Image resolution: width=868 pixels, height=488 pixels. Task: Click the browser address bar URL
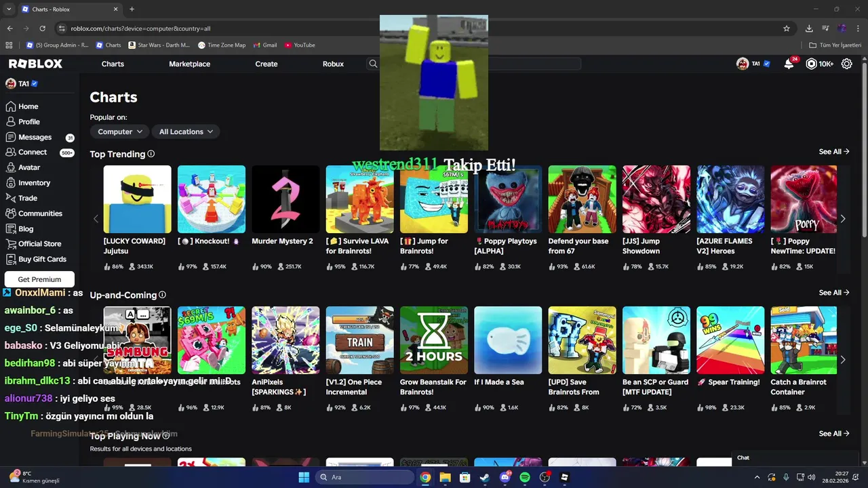click(140, 28)
